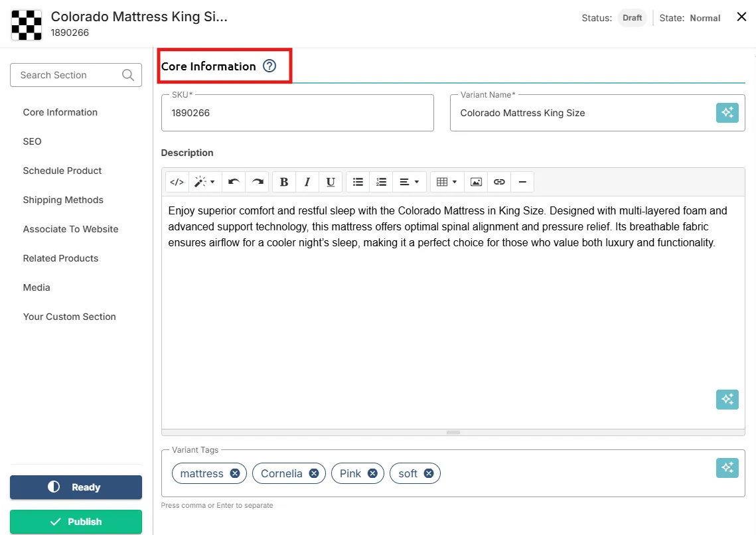Open the Related Products section
Screen dimensions: 756x535
[61, 258]
